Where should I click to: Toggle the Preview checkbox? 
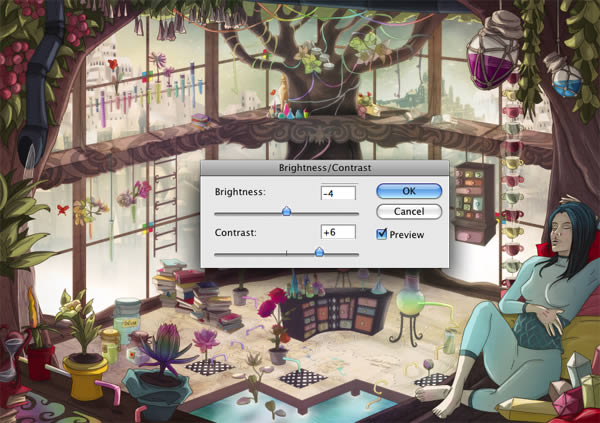point(382,234)
